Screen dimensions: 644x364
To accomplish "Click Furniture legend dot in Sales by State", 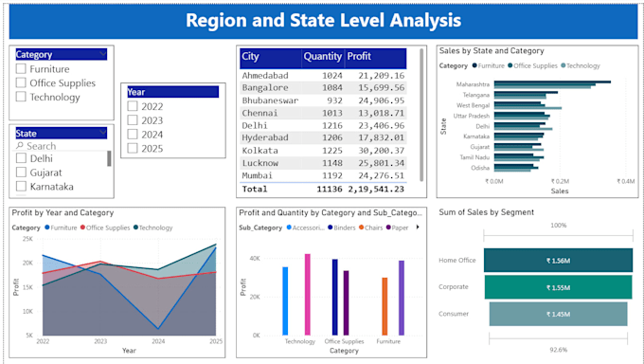I will coord(474,65).
